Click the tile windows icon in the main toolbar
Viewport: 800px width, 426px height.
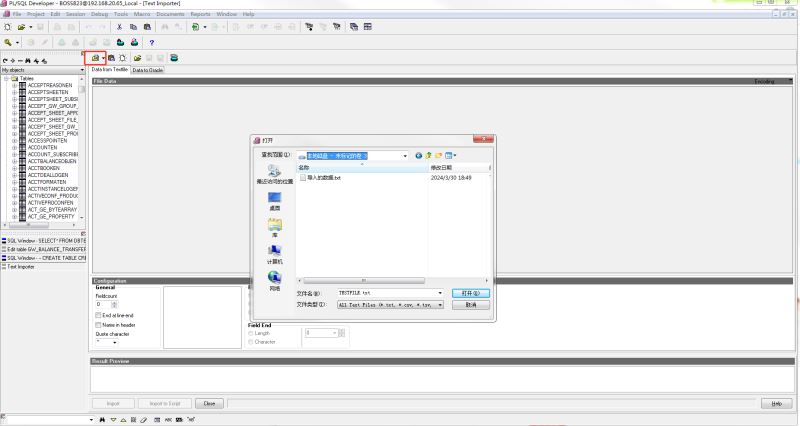click(x=368, y=27)
